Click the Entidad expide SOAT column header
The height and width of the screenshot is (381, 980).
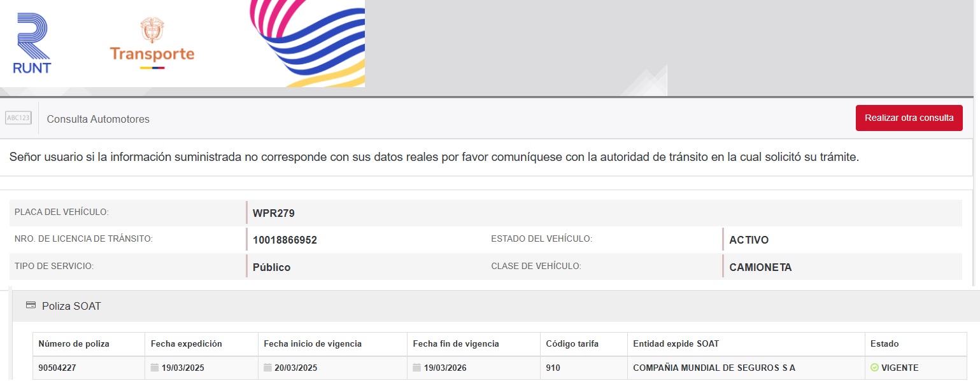676,344
